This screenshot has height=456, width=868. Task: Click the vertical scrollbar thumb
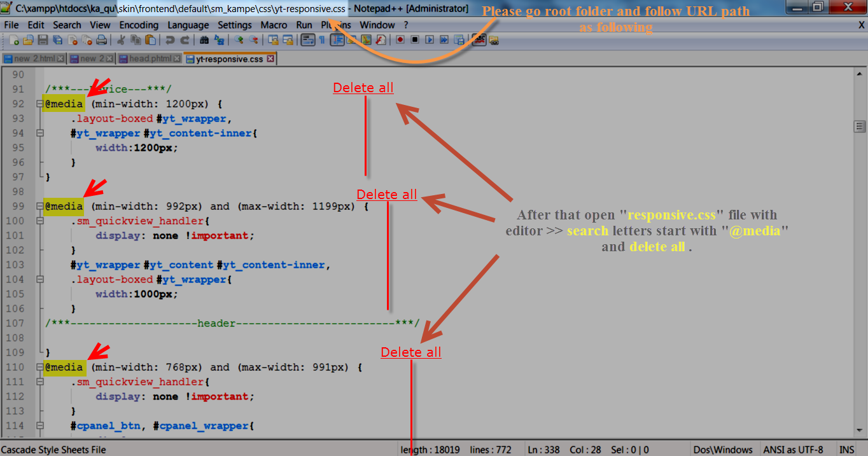[859, 126]
